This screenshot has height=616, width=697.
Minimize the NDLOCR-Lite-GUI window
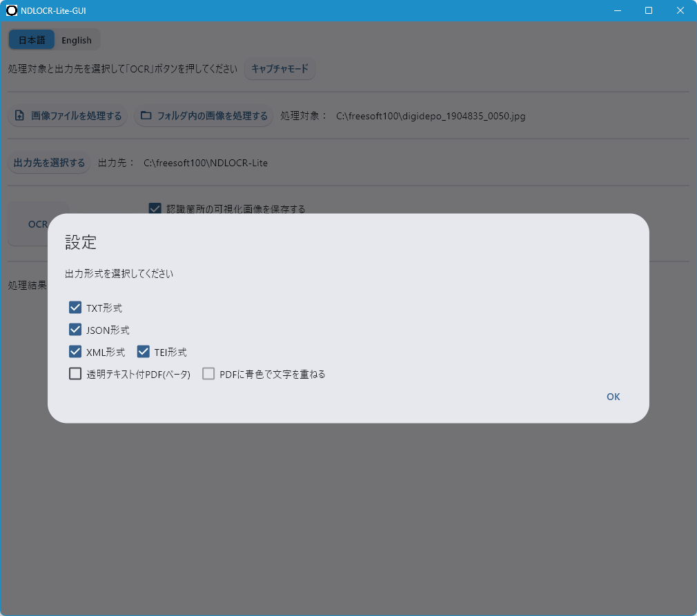[617, 10]
